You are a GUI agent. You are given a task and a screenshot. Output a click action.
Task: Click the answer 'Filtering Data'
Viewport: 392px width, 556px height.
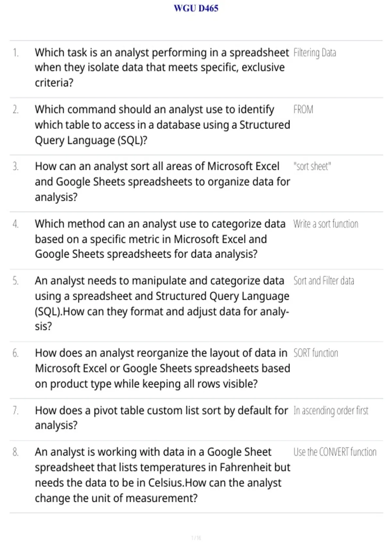[315, 53]
